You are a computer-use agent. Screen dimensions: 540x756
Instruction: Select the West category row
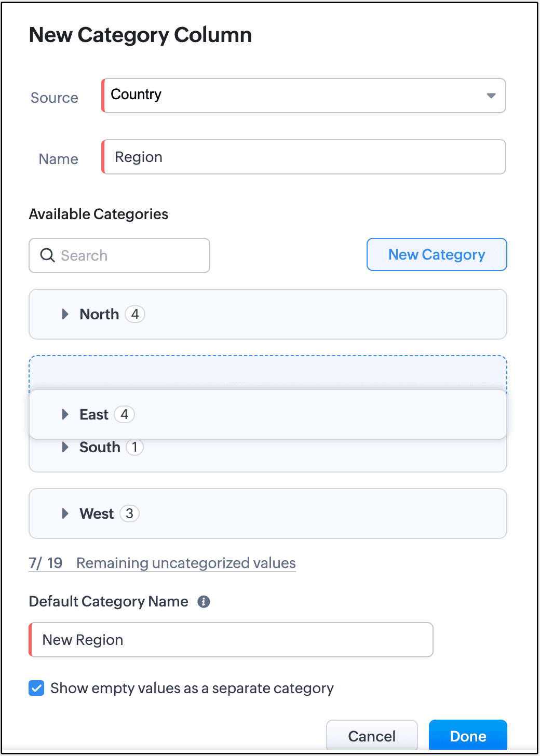tap(312, 514)
